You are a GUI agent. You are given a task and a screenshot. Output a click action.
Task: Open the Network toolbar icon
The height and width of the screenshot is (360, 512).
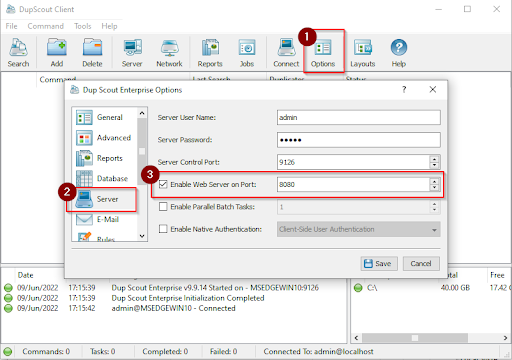coord(169,53)
